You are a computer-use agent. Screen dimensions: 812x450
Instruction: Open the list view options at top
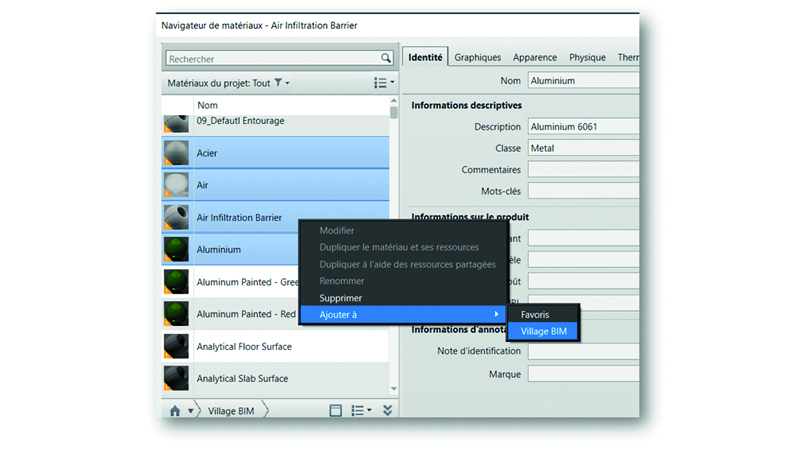384,82
